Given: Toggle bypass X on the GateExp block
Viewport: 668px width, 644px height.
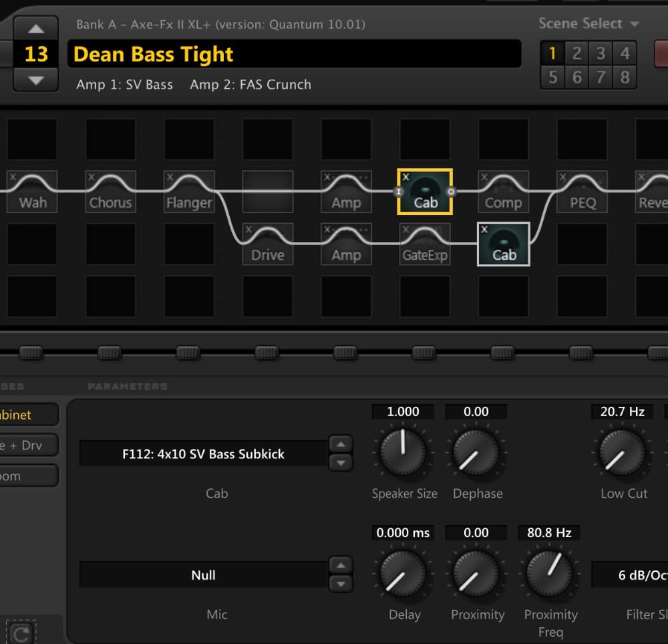Looking at the screenshot, I should pyautogui.click(x=405, y=229).
